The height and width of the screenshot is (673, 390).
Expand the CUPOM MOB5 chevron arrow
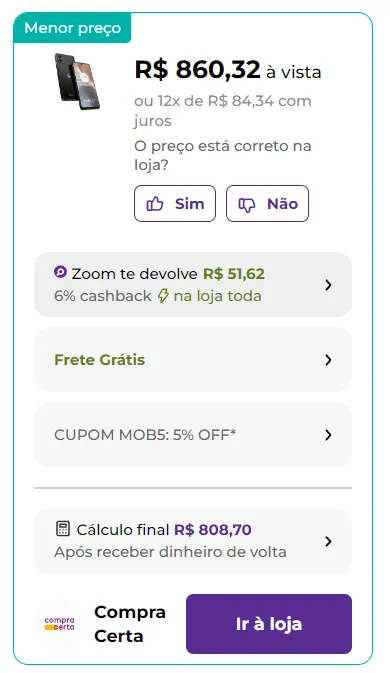328,435
